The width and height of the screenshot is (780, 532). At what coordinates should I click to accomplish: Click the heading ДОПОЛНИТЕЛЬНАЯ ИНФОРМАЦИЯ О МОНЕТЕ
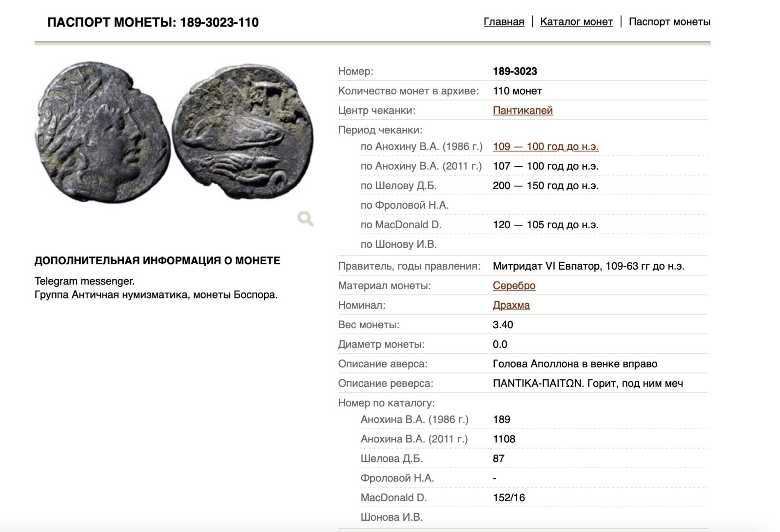tap(157, 261)
